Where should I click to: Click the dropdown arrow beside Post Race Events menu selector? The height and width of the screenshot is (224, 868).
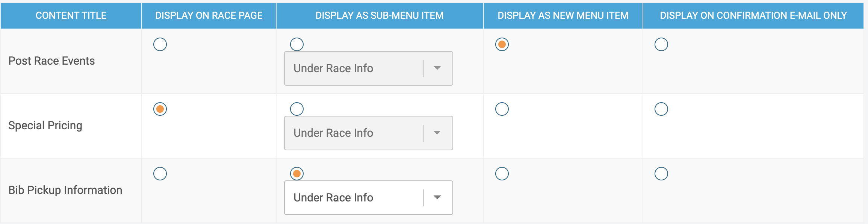coord(437,68)
